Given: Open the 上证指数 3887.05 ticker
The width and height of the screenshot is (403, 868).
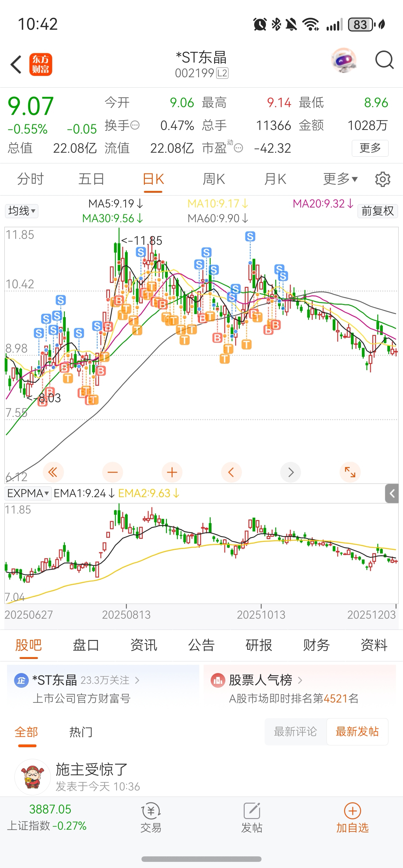Looking at the screenshot, I should click(47, 817).
